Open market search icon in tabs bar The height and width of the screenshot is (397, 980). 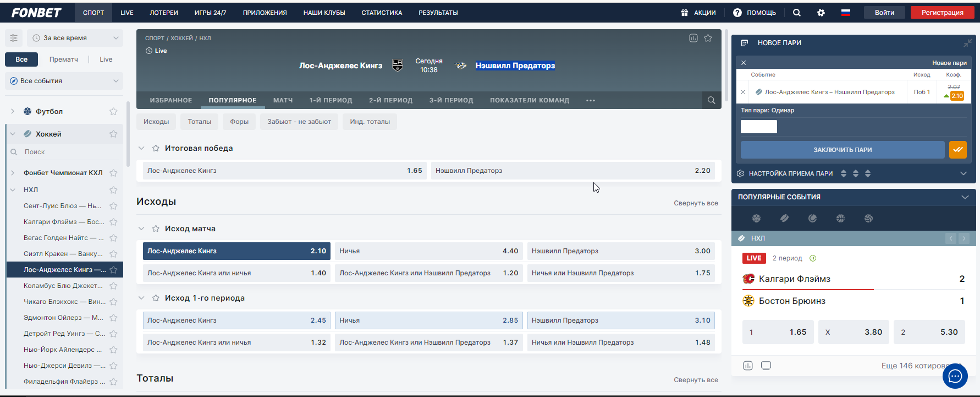click(x=711, y=100)
